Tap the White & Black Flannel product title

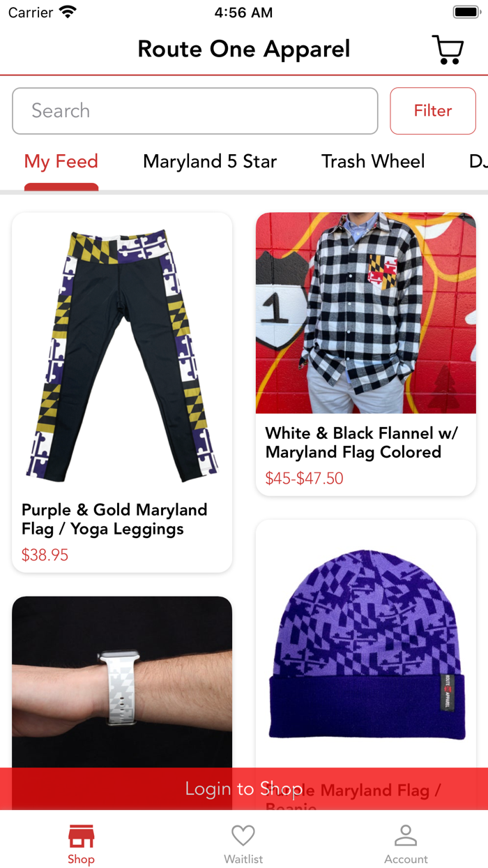tap(362, 442)
